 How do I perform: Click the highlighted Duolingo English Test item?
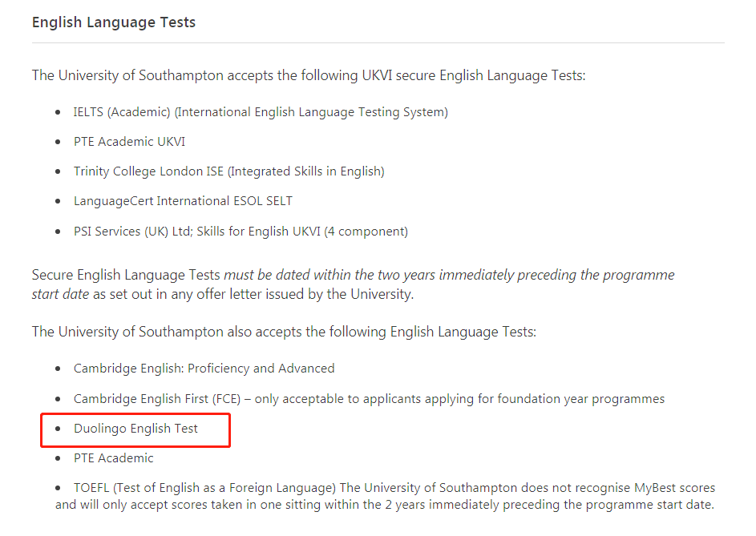click(135, 429)
